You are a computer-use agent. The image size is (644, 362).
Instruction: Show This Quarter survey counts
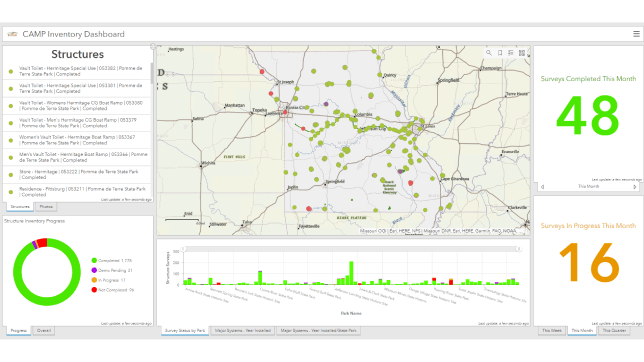coord(614,330)
